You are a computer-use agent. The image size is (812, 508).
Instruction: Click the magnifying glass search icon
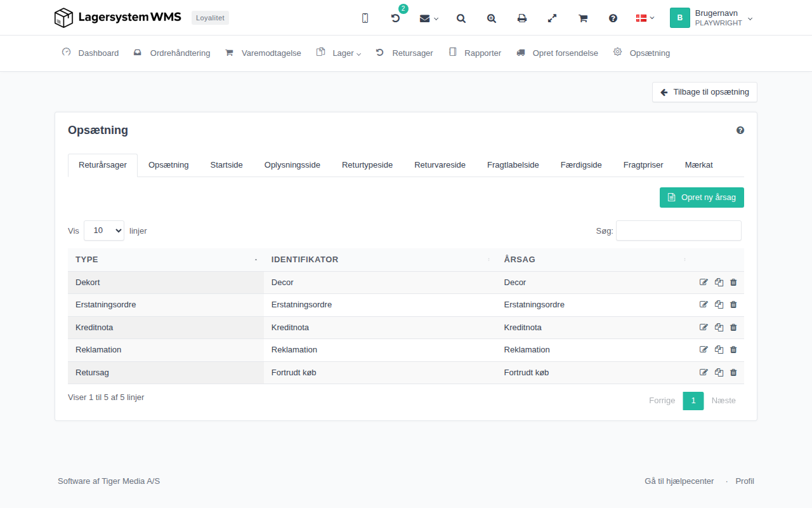click(x=461, y=18)
